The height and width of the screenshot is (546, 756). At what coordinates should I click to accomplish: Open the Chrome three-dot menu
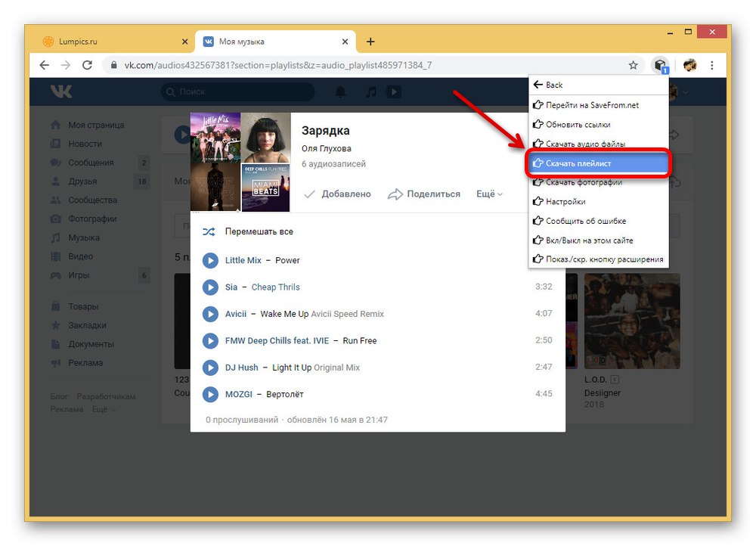[x=711, y=65]
